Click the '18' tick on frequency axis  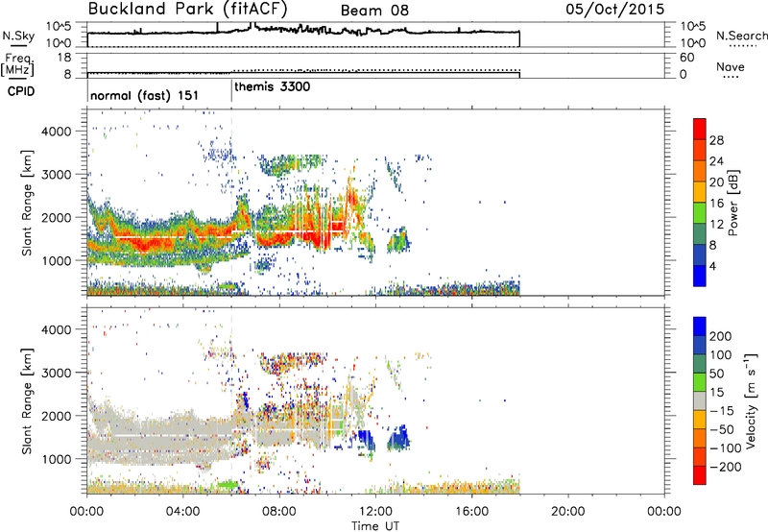[x=64, y=58]
